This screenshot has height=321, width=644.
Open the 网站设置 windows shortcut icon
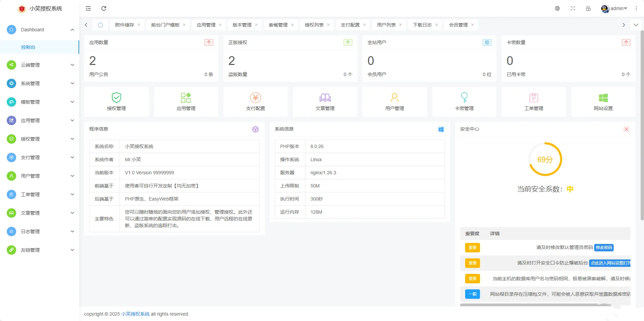(x=603, y=98)
